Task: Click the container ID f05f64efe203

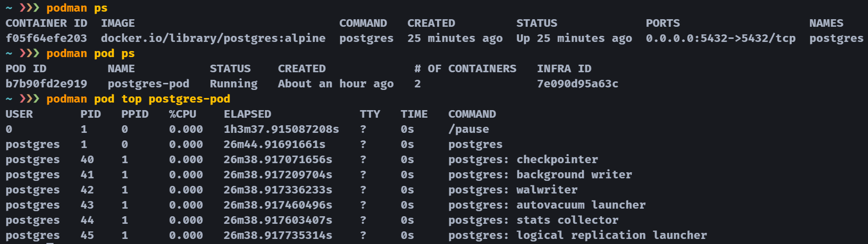Action: pos(46,38)
